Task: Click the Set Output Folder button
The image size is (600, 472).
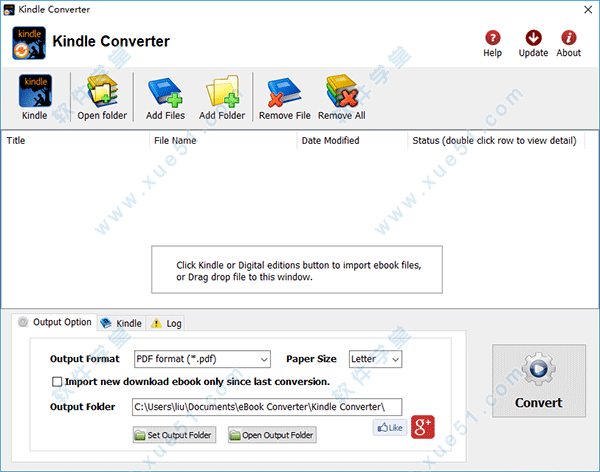Action: pos(174,435)
